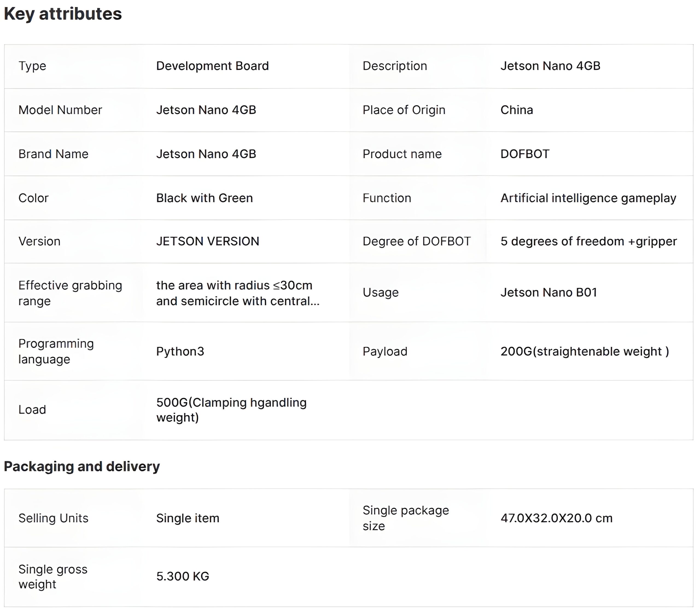The image size is (700, 612).
Task: Click the 'Payload' attribute label
Action: pos(385,352)
